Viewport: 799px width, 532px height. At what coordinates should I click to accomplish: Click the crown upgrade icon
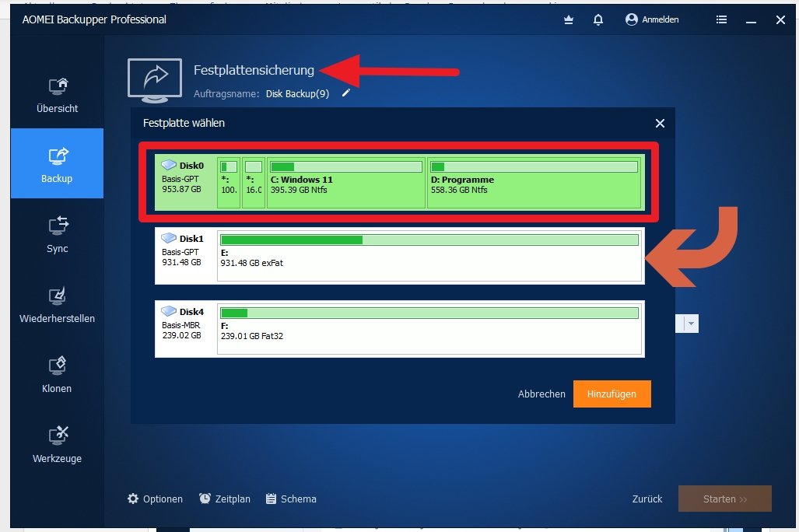(x=569, y=20)
